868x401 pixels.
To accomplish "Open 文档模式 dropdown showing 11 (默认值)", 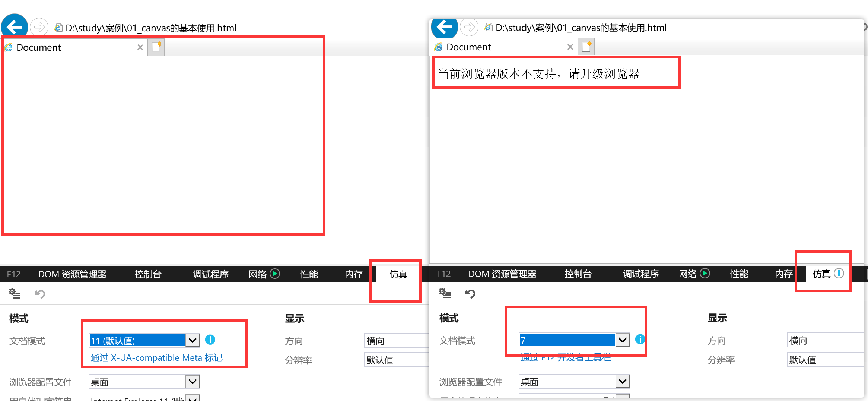I will coord(144,340).
